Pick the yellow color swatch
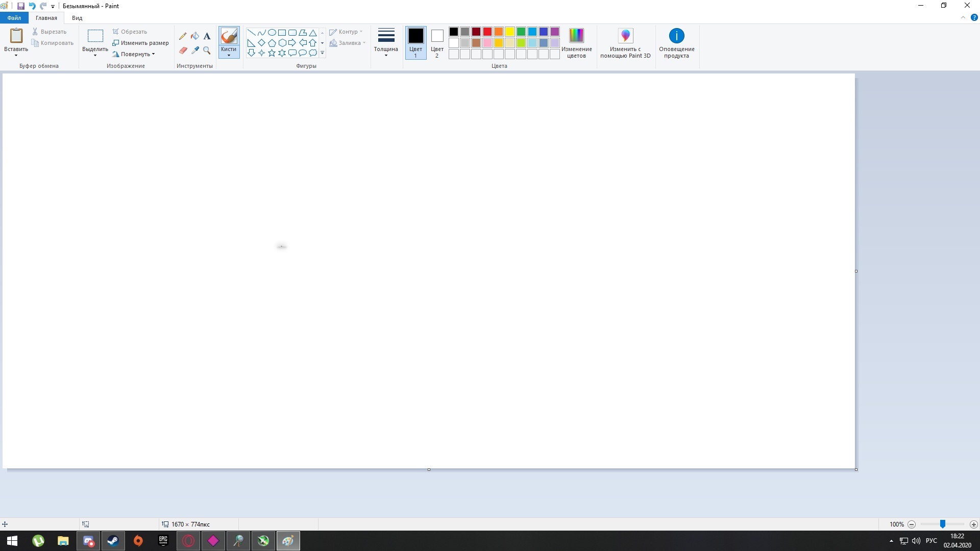 [510, 32]
